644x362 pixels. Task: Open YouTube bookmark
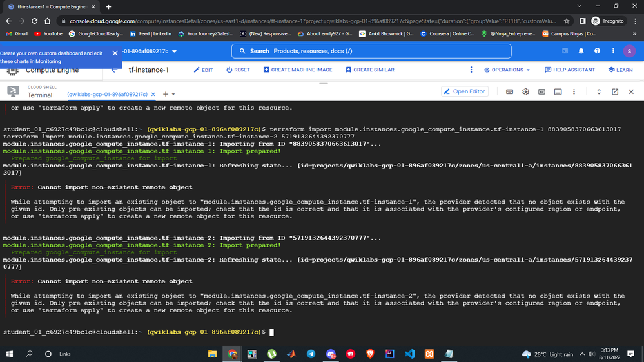(x=48, y=33)
